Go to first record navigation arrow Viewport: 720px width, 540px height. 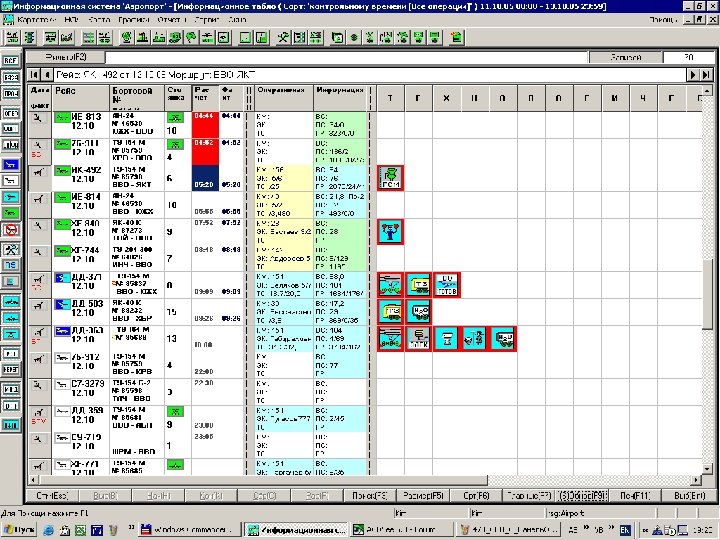[34, 75]
